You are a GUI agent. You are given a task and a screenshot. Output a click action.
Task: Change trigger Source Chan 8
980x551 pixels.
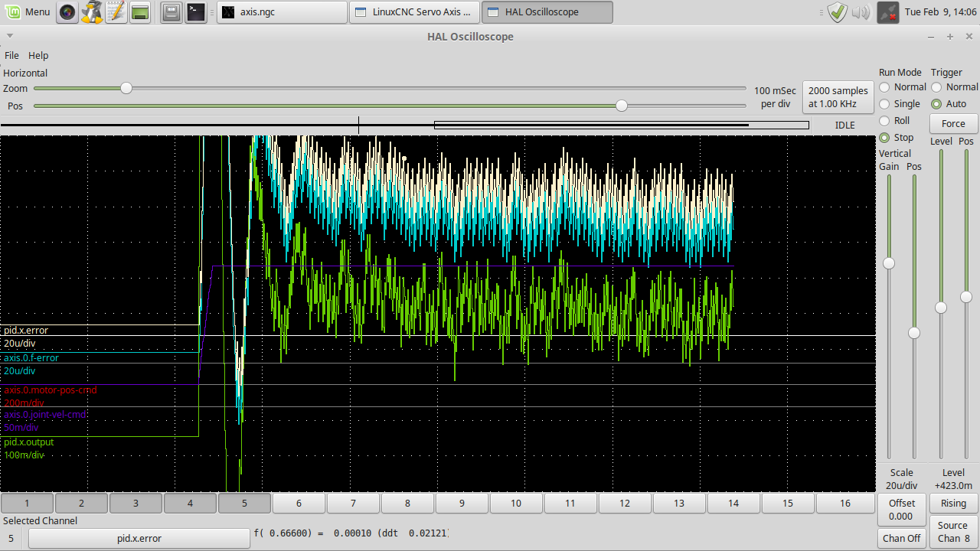click(953, 532)
